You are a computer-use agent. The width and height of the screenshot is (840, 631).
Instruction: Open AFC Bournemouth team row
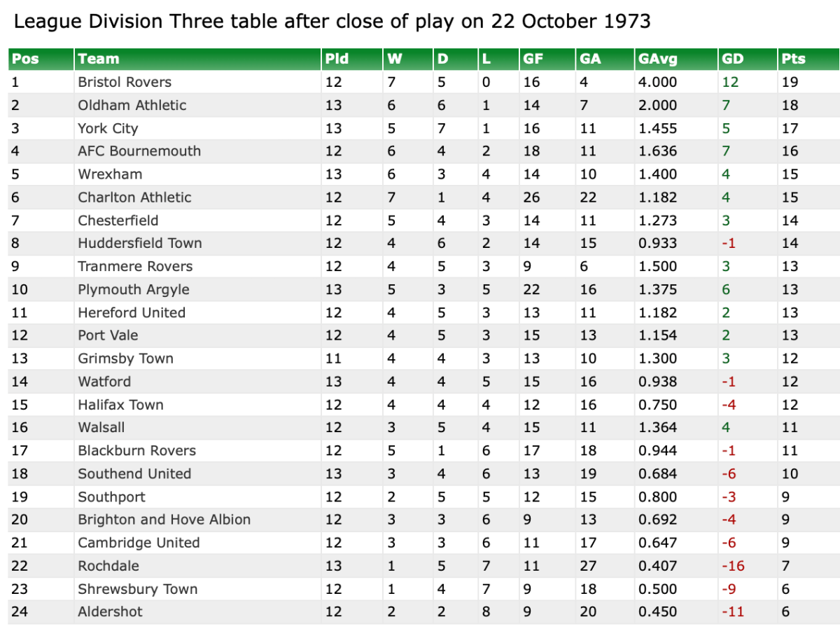click(x=139, y=151)
